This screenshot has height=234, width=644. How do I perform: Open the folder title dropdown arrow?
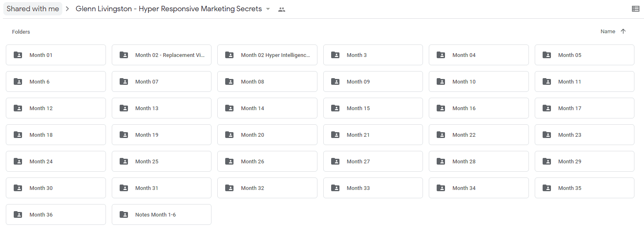pyautogui.click(x=268, y=9)
